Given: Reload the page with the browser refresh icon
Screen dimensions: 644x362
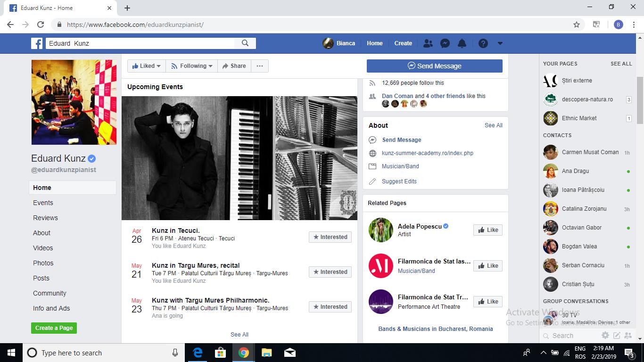Looking at the screenshot, I should point(41,25).
